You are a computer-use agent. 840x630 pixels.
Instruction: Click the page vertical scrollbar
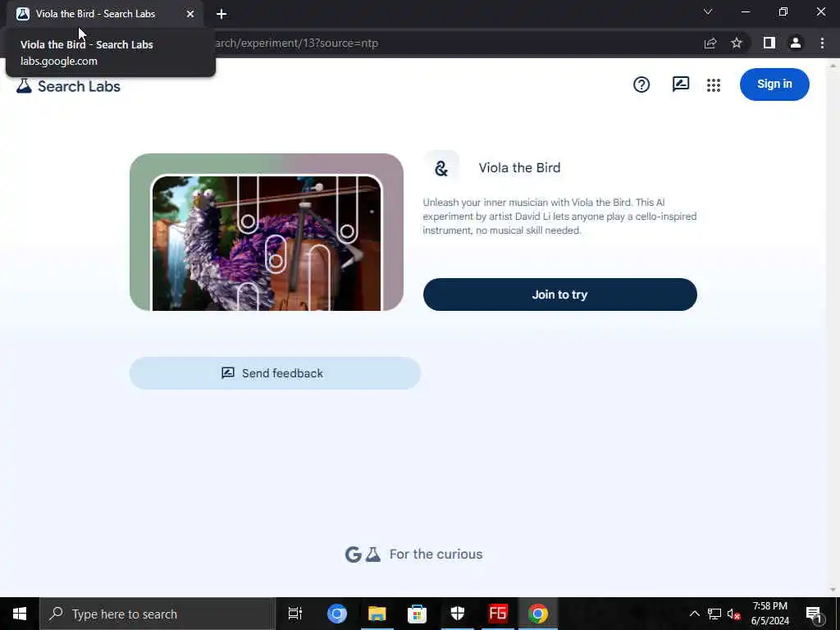[833, 327]
